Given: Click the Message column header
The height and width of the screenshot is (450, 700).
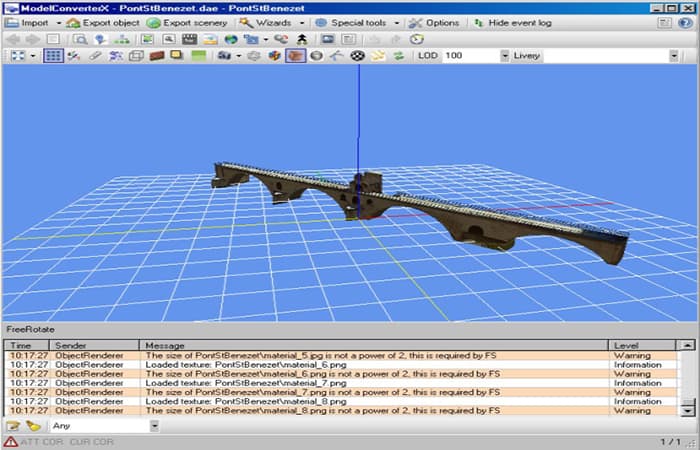Looking at the screenshot, I should pyautogui.click(x=374, y=346).
